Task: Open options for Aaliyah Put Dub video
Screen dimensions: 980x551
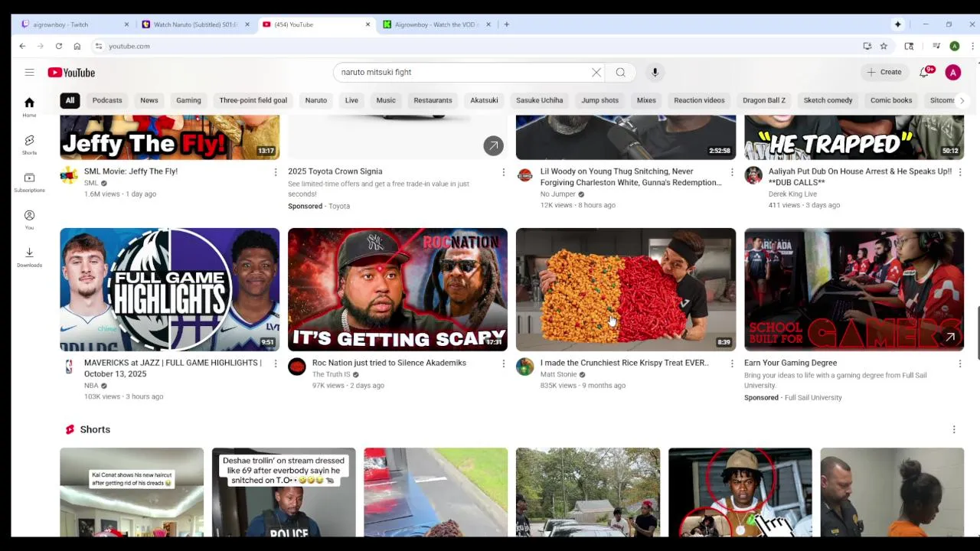Action: pyautogui.click(x=959, y=172)
